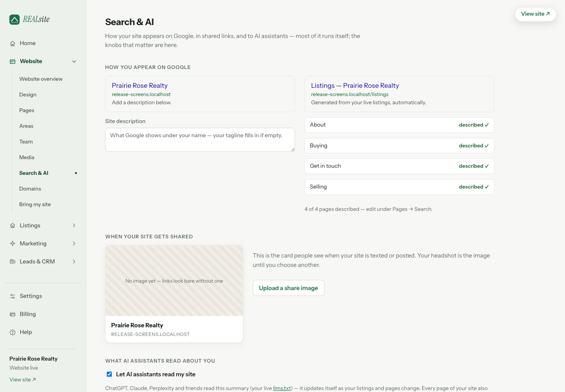Screen dimensions: 565x392
Task: Click Upload a share image button
Action: (x=288, y=288)
